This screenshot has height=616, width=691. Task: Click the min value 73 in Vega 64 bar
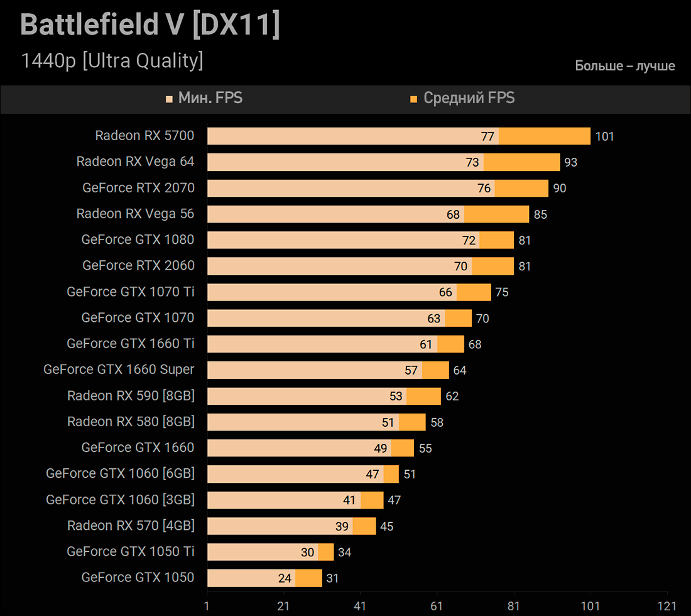click(472, 163)
